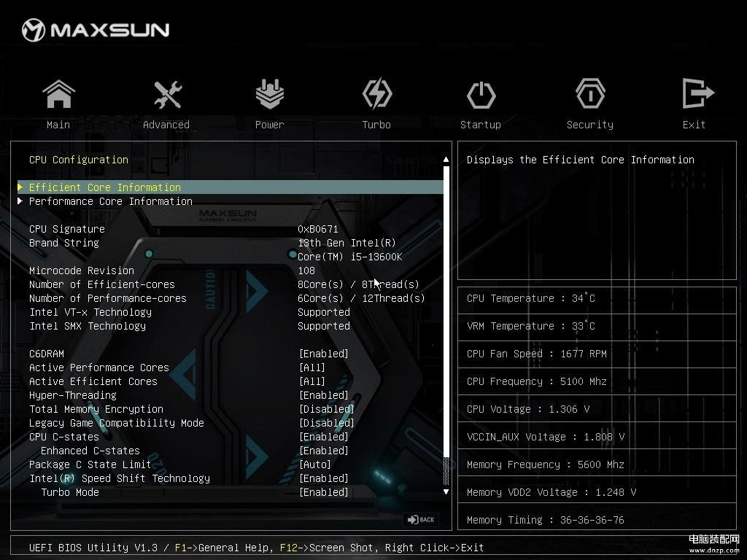The width and height of the screenshot is (747, 560).
Task: Click the Security shield icon
Action: (x=590, y=94)
